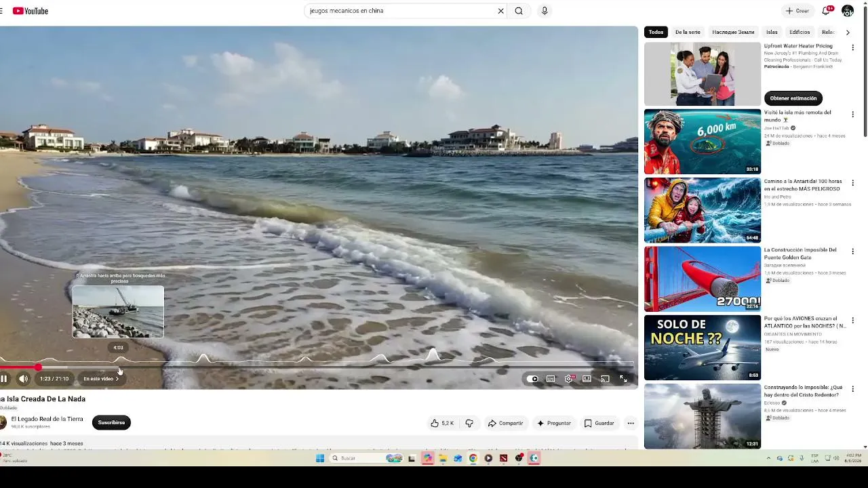Open the Antártida 54:48 video thumbnail
The width and height of the screenshot is (868, 488).
pyautogui.click(x=703, y=210)
